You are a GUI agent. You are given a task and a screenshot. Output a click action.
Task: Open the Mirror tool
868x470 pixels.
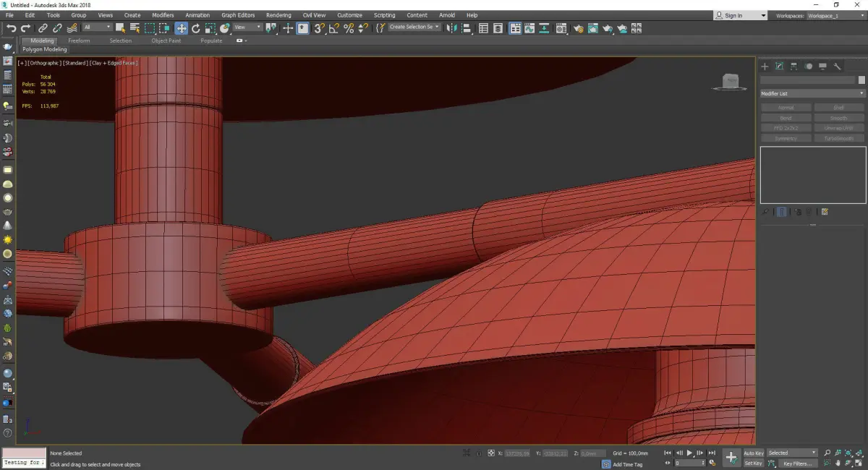[451, 28]
